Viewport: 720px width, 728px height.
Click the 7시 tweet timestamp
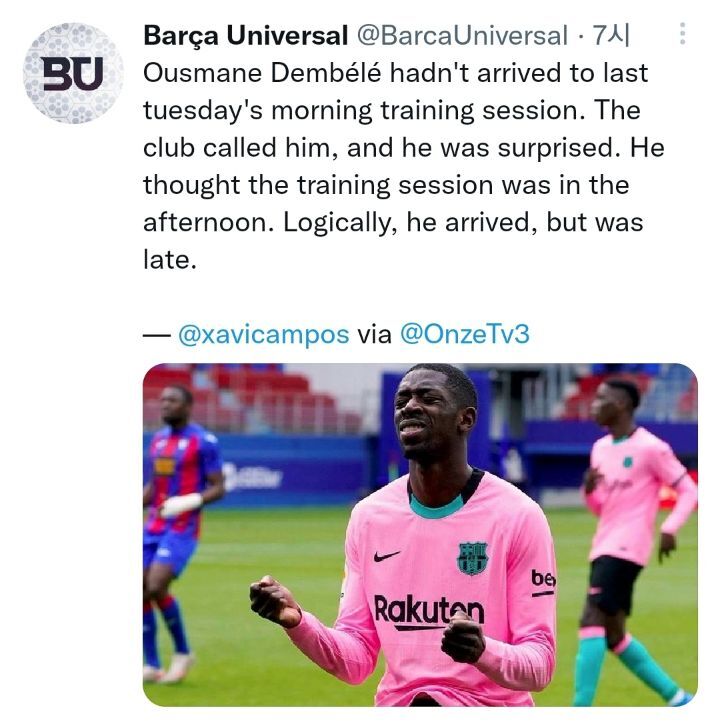point(611,35)
